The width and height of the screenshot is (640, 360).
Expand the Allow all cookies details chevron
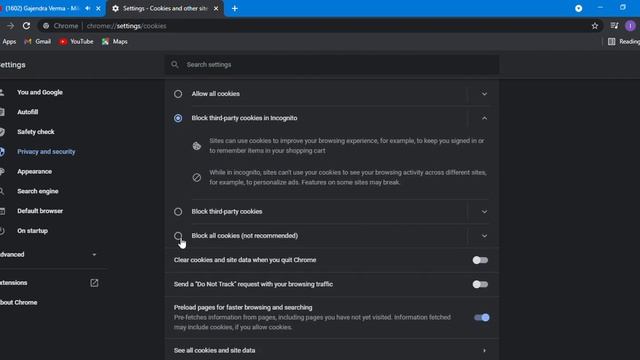pos(484,94)
